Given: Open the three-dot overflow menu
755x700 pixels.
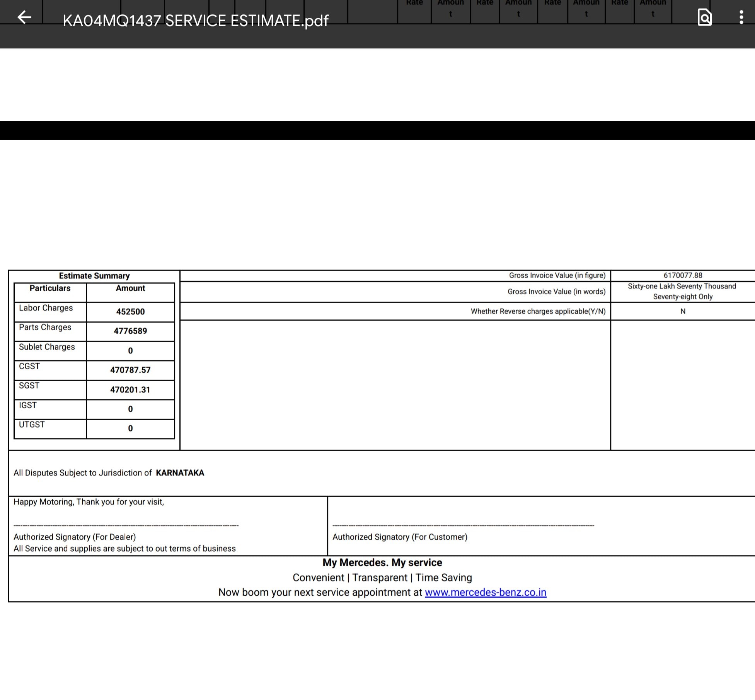Looking at the screenshot, I should [x=741, y=17].
